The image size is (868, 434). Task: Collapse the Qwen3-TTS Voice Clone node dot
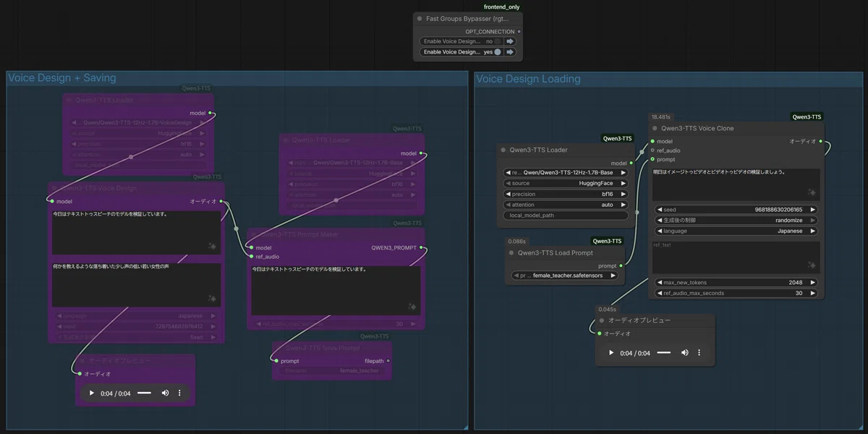(x=655, y=128)
